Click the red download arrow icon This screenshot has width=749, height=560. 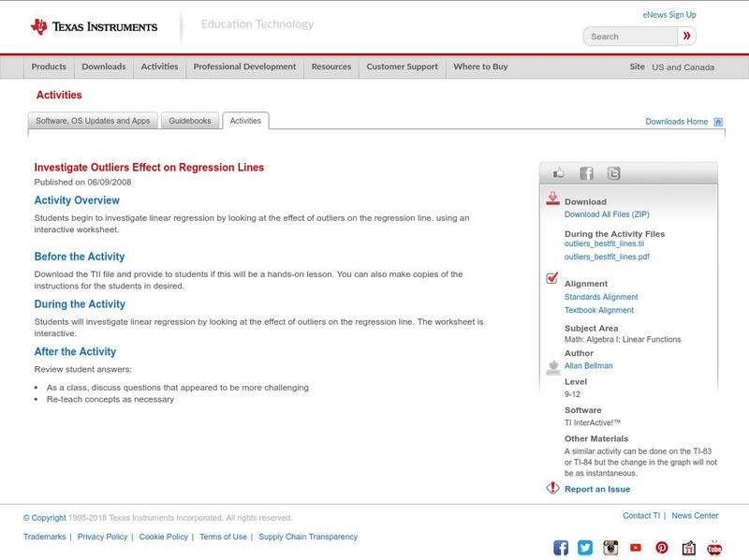coord(552,199)
